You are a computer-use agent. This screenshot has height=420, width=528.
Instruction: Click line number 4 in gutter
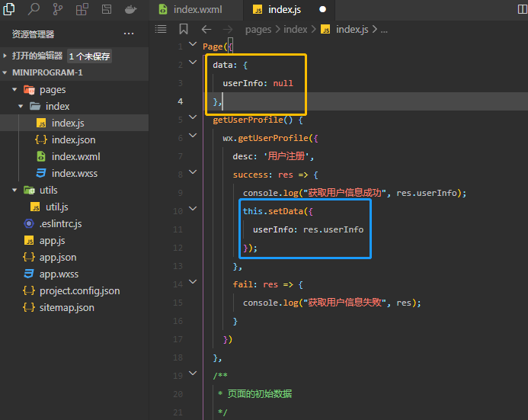click(181, 101)
